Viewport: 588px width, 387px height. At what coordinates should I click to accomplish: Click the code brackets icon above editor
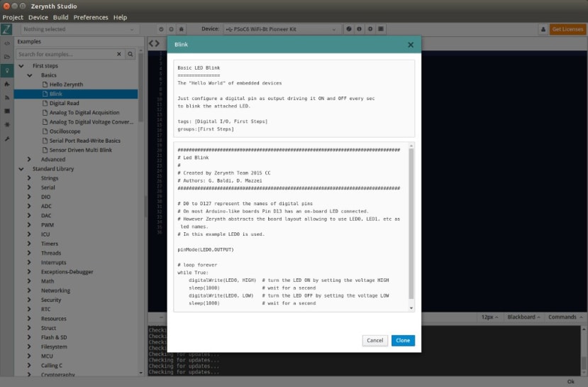(x=154, y=43)
